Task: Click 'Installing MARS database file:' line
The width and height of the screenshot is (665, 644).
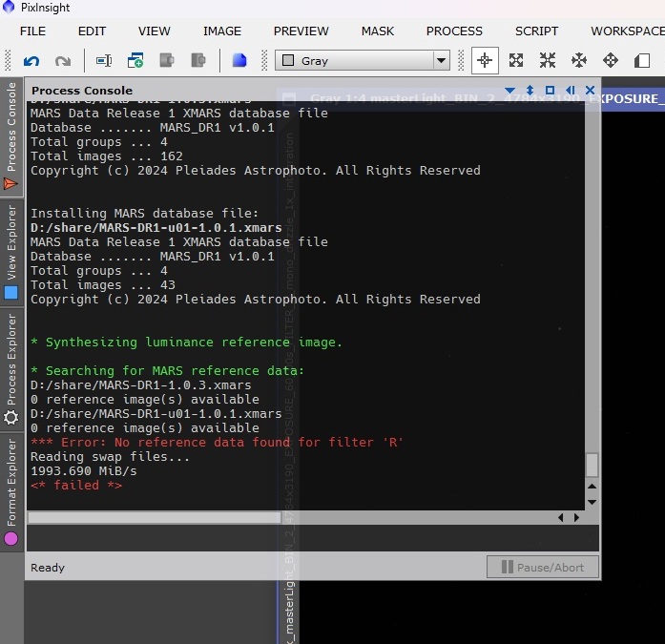Action: point(144,214)
